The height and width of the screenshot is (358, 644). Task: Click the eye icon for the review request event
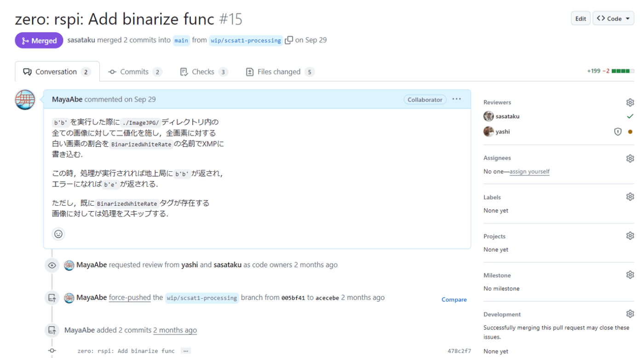click(52, 265)
